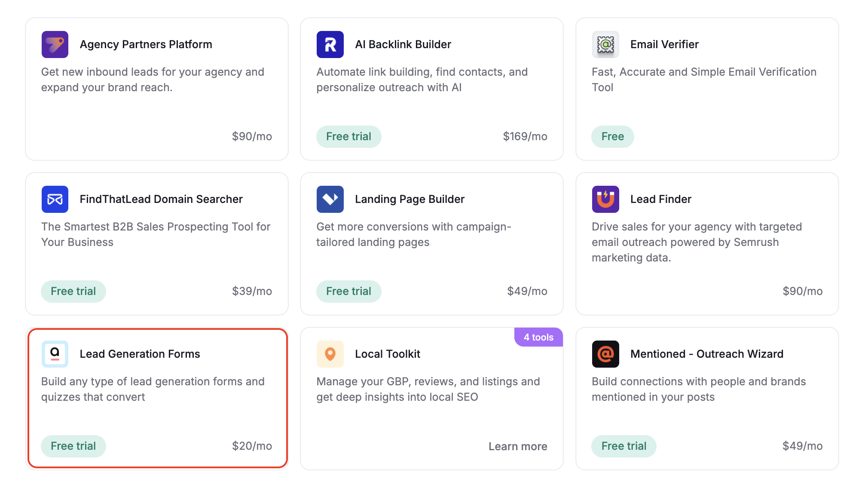Click the AI Backlink Builder logo

click(x=330, y=44)
